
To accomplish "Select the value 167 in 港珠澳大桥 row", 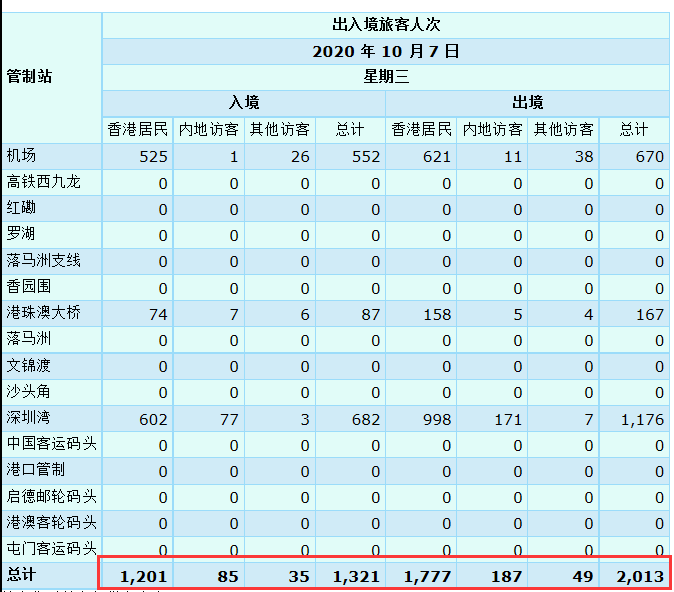I will (x=650, y=315).
